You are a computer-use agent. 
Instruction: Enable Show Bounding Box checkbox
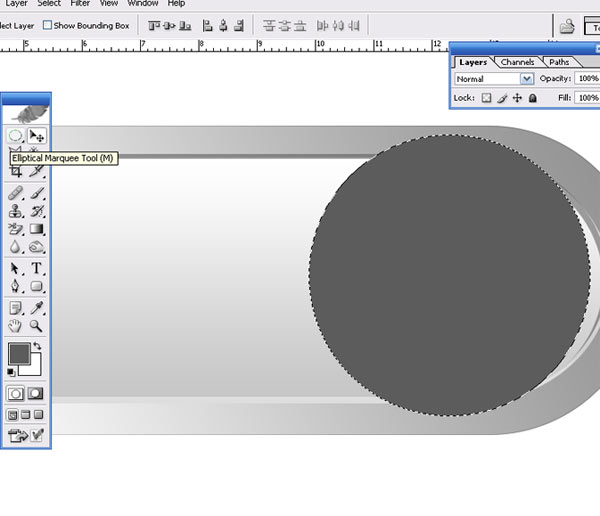point(47,25)
